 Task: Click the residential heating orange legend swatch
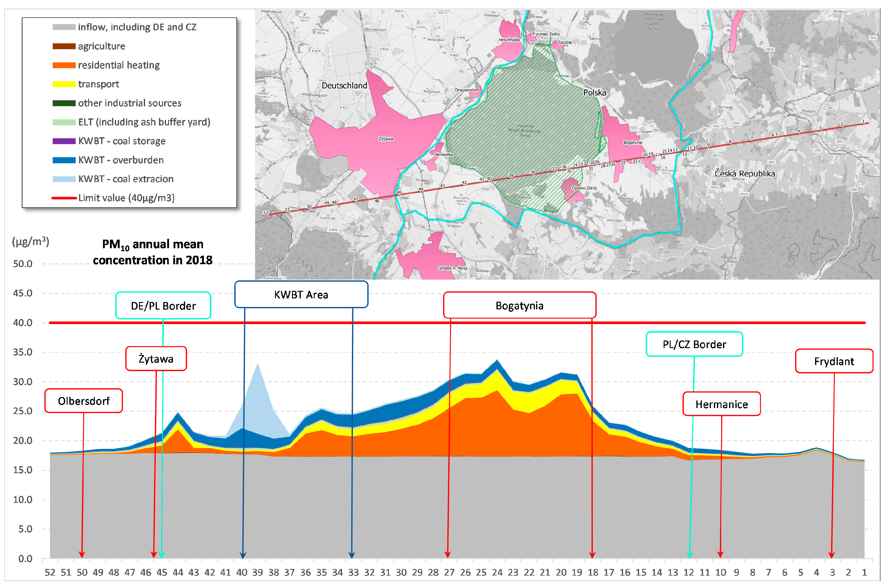[x=64, y=65]
